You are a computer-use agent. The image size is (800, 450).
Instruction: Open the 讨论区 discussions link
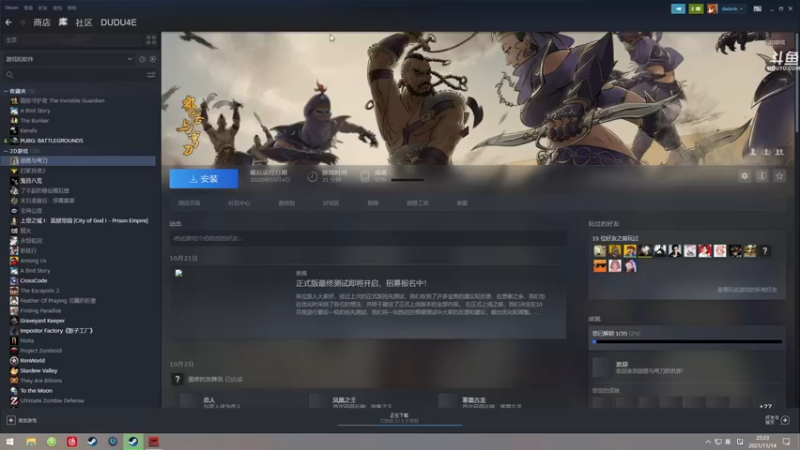331,203
